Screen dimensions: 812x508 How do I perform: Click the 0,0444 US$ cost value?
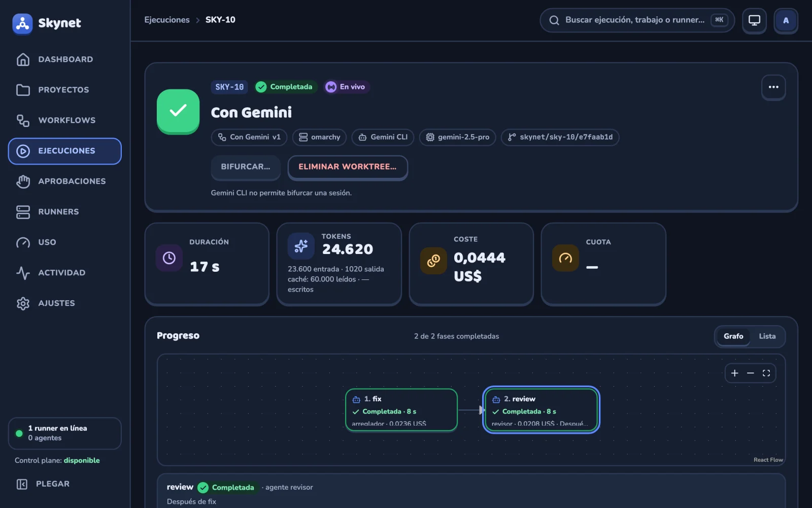(480, 267)
